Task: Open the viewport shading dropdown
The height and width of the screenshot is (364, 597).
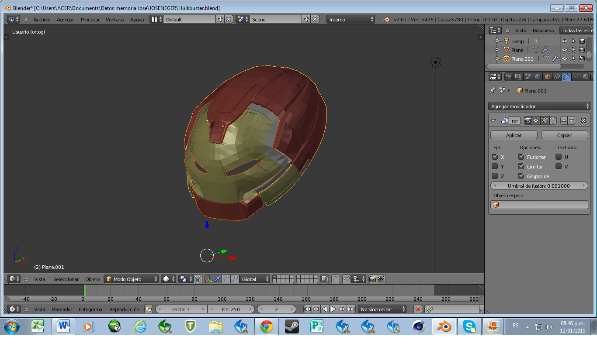Action: [168, 279]
